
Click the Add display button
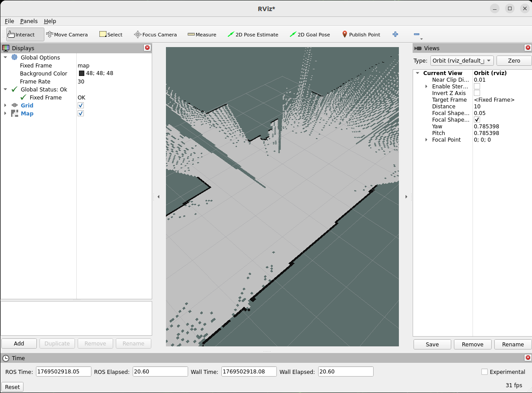pyautogui.click(x=19, y=343)
